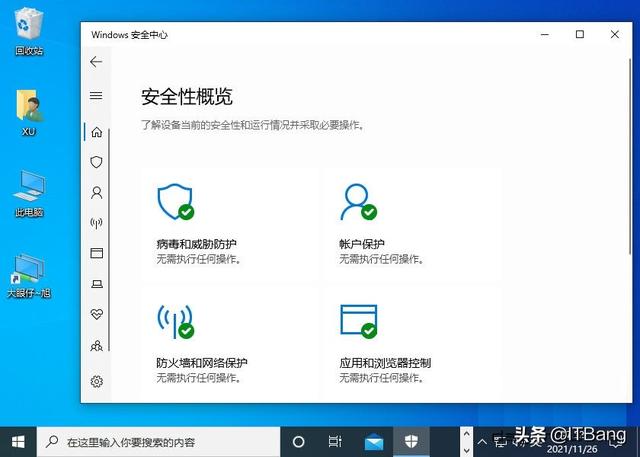Expand the hamburger navigation menu
Viewport: 640px width, 457px height.
tap(96, 95)
